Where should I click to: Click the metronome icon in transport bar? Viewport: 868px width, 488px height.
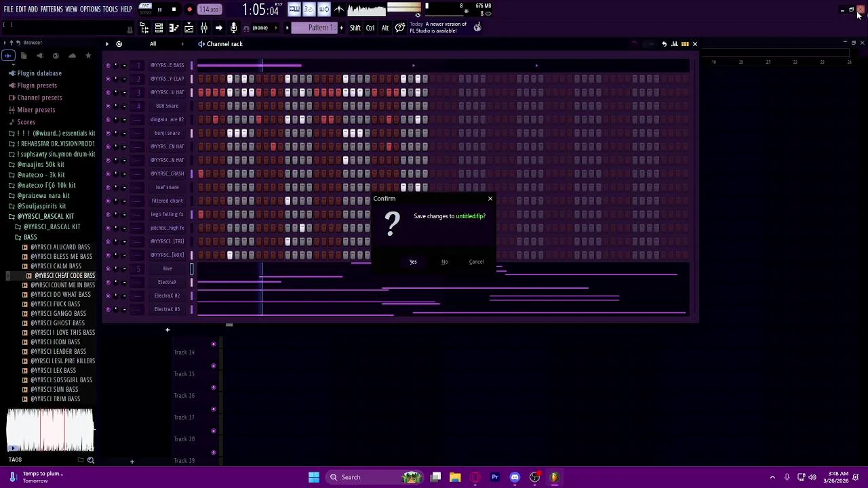(339, 9)
